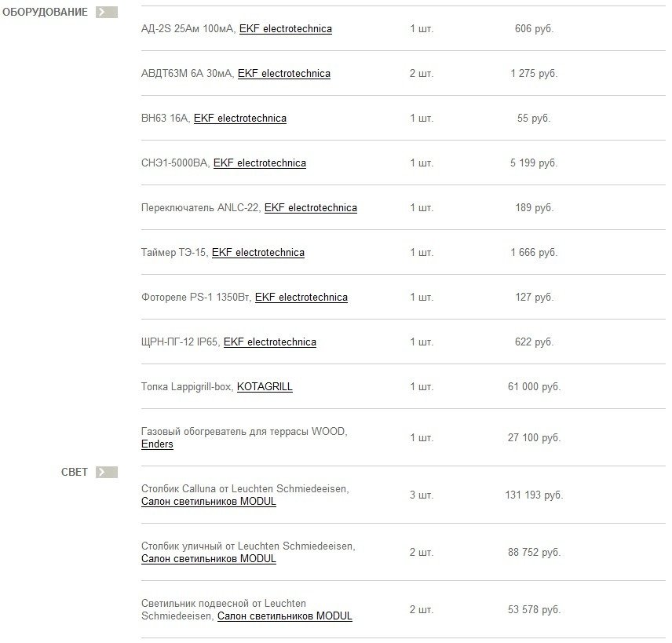Expand the ОБОРУДОВАНИЕ section arrow icon
The width and height of the screenshot is (672, 643).
(106, 13)
